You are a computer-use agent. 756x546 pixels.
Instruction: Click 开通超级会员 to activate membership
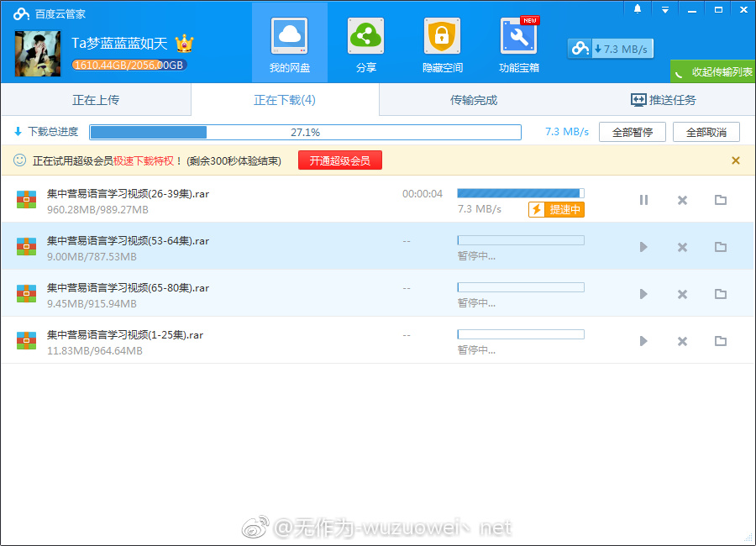tap(339, 160)
